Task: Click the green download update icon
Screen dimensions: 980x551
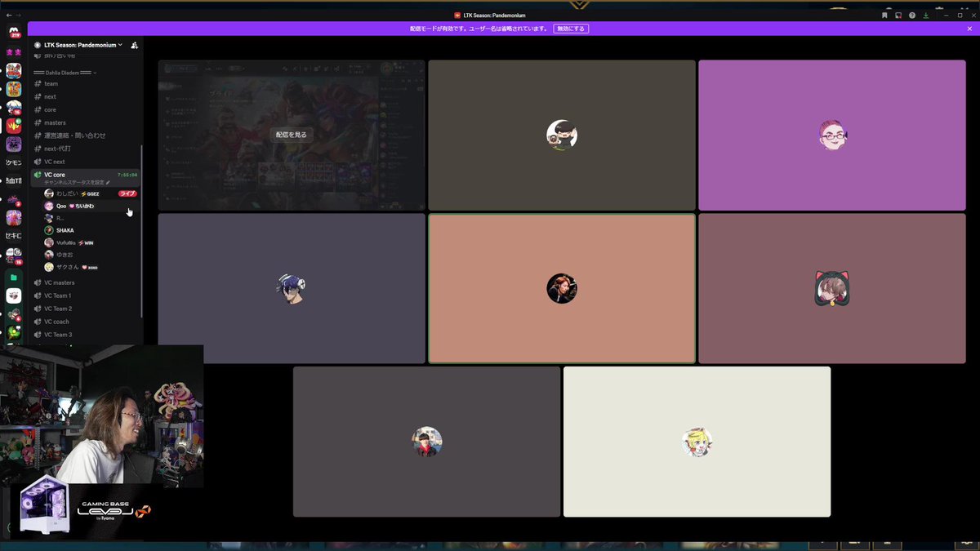Action: [926, 16]
